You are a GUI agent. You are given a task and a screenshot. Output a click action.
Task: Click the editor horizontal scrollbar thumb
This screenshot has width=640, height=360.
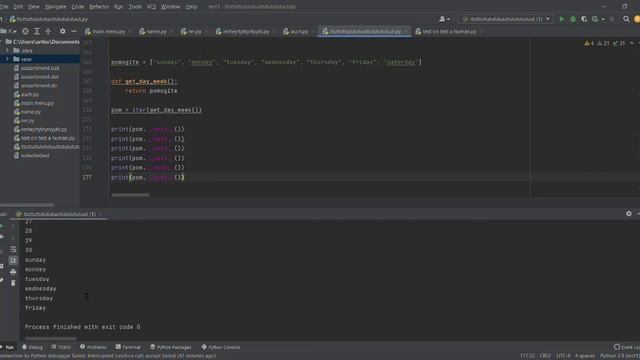pos(130,195)
